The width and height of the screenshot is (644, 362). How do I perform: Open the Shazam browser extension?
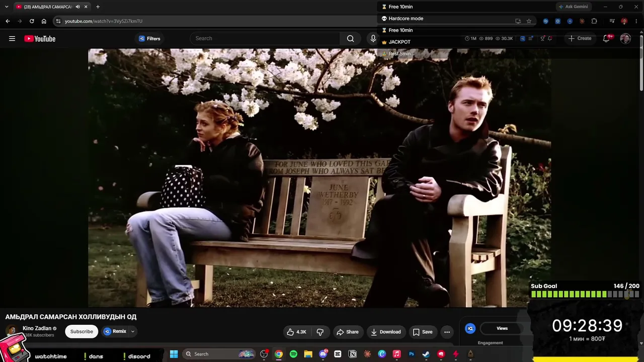[545, 21]
